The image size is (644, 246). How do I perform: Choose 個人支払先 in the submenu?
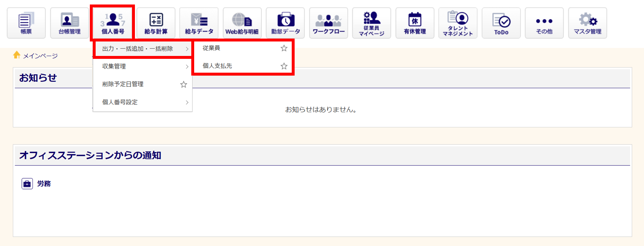(217, 66)
